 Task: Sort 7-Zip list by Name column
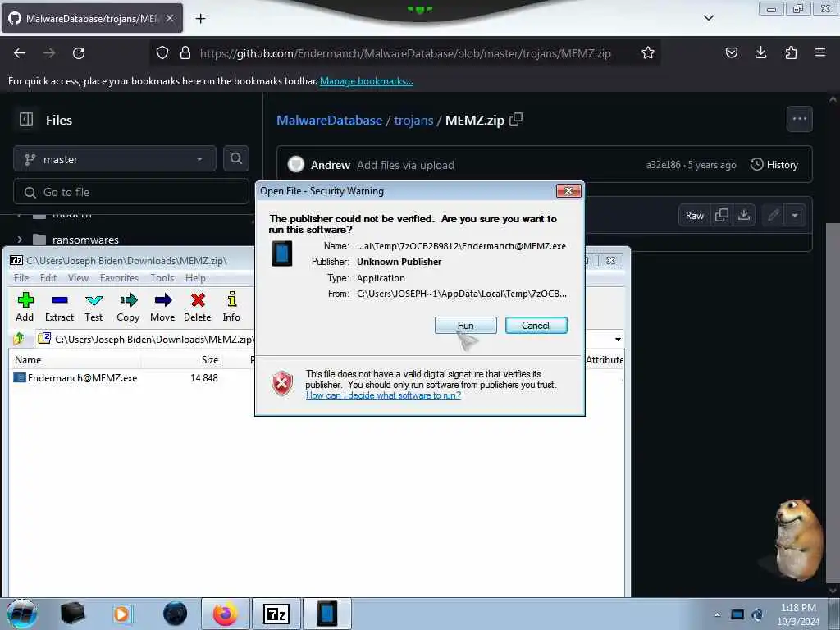click(28, 360)
